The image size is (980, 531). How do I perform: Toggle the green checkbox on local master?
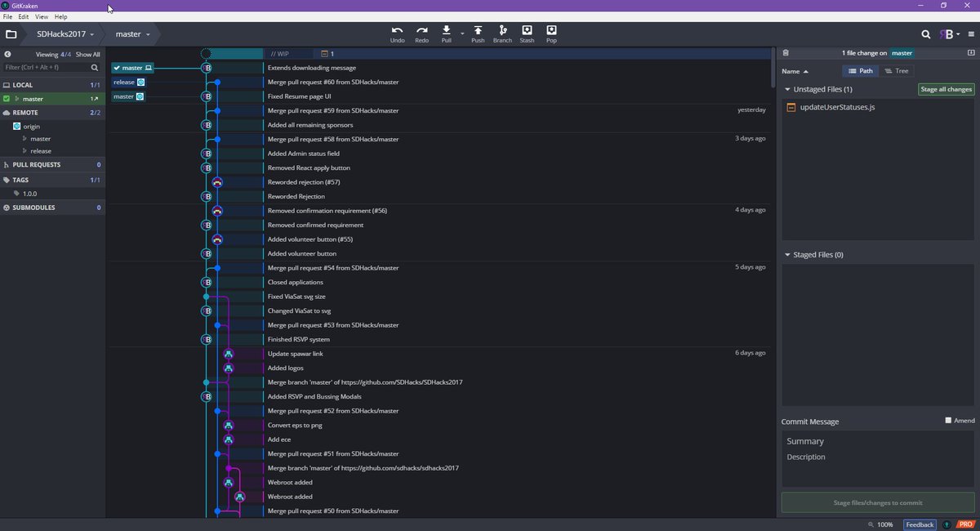click(x=7, y=99)
